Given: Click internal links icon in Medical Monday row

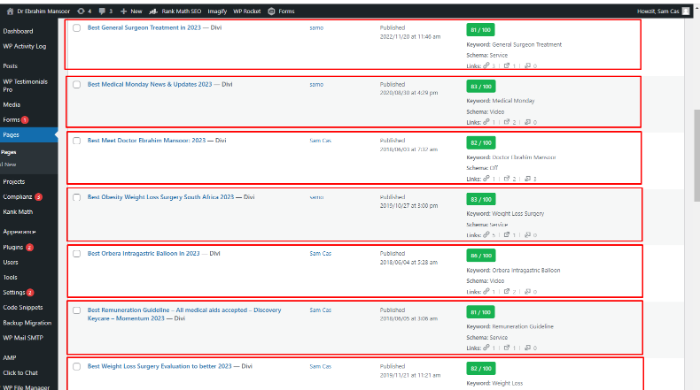Looking at the screenshot, I should pos(486,122).
